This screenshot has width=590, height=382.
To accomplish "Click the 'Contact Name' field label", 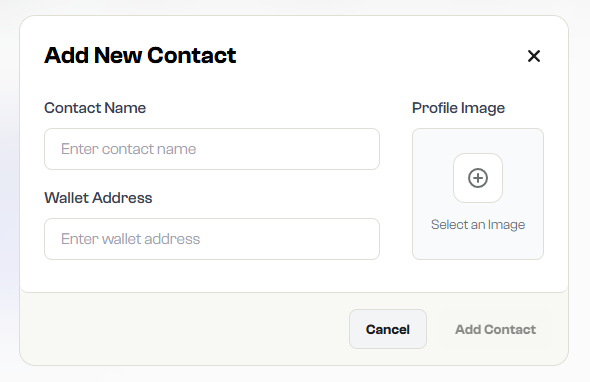I will (x=95, y=108).
